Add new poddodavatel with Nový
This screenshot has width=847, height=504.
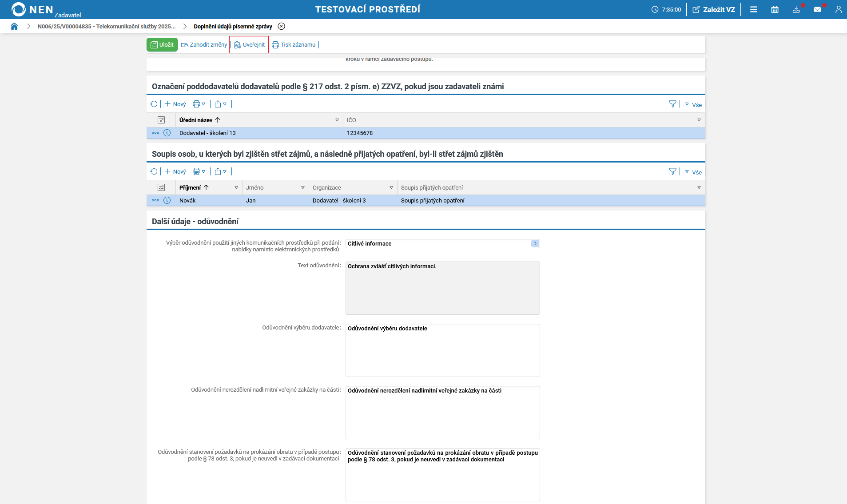pos(175,104)
